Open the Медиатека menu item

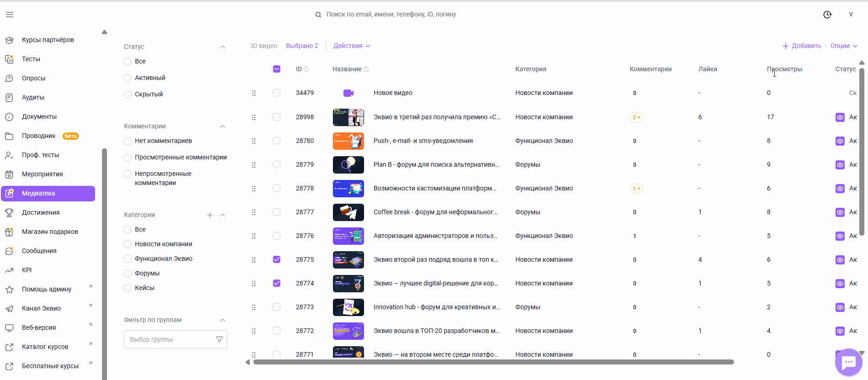coord(48,194)
